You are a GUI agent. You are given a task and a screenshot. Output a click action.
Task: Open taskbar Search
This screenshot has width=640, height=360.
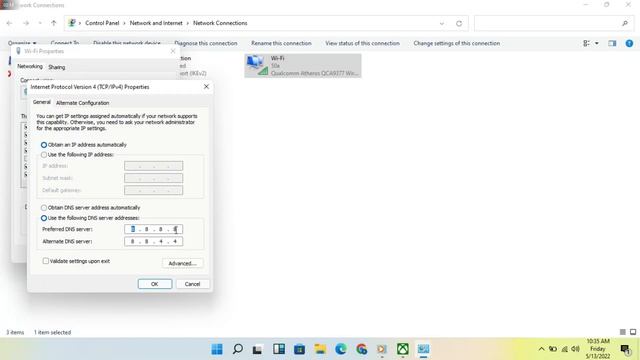[237, 349]
